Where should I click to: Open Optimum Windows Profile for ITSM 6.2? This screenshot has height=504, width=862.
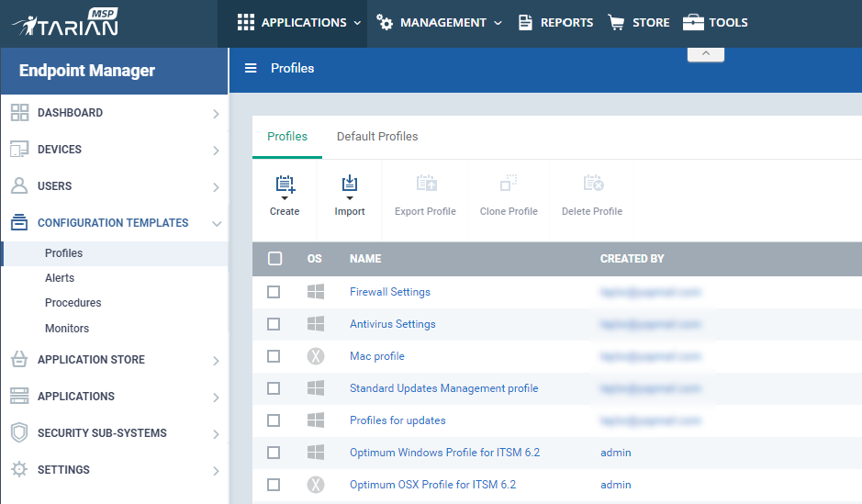click(444, 453)
